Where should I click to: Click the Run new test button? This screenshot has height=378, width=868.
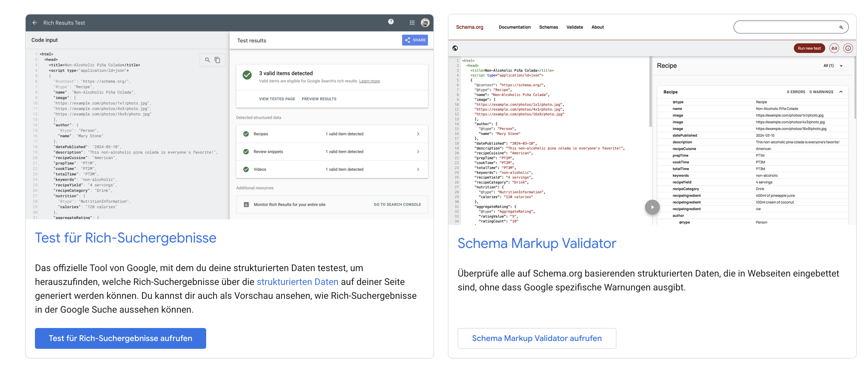(809, 48)
